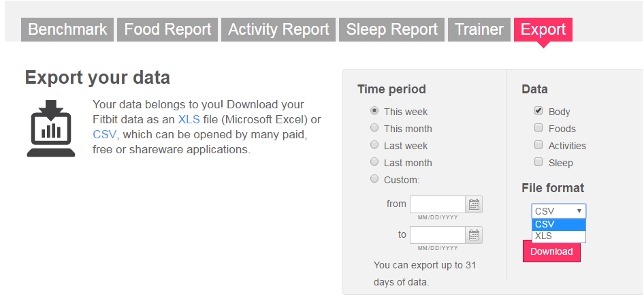Click the File format heading
Screen dimensions: 644x297
pos(553,188)
